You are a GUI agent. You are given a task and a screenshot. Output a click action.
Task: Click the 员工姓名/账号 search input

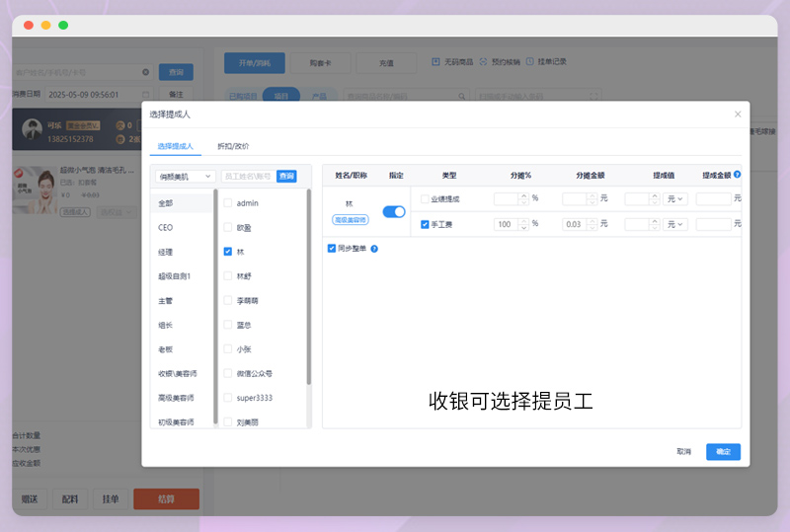pos(248,177)
